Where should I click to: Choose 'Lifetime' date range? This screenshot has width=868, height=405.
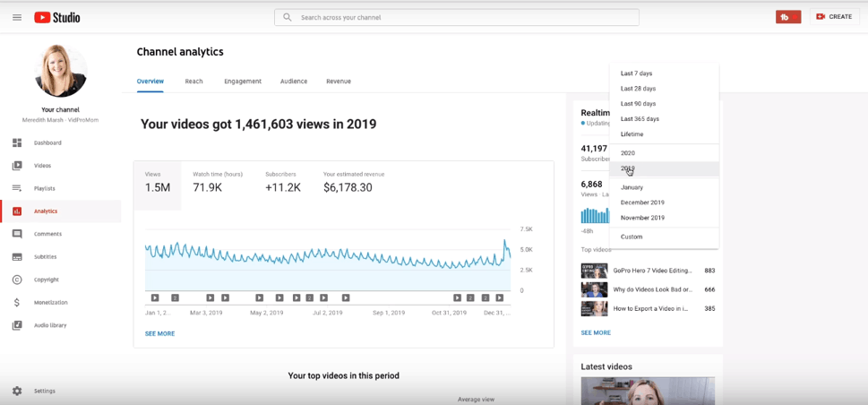tap(665, 134)
